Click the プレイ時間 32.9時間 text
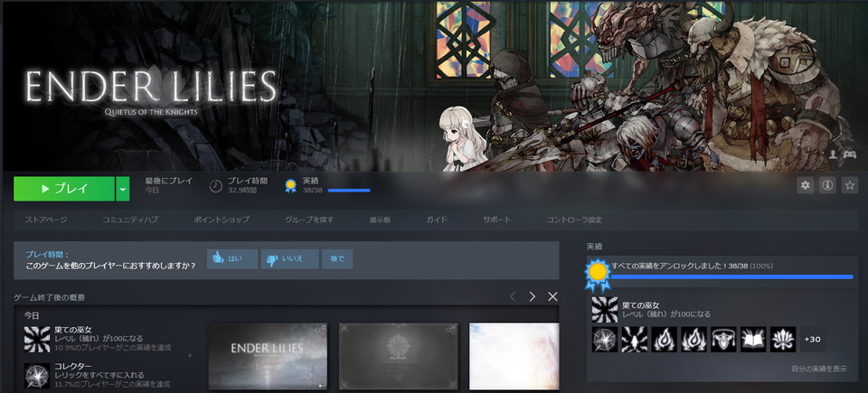868x393 pixels. [248, 185]
